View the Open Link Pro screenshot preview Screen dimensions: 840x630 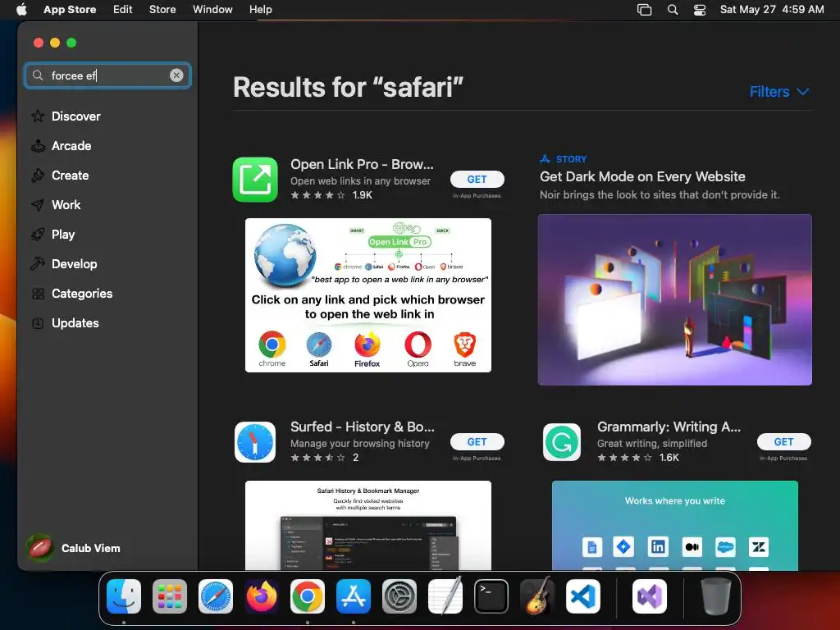tap(368, 295)
